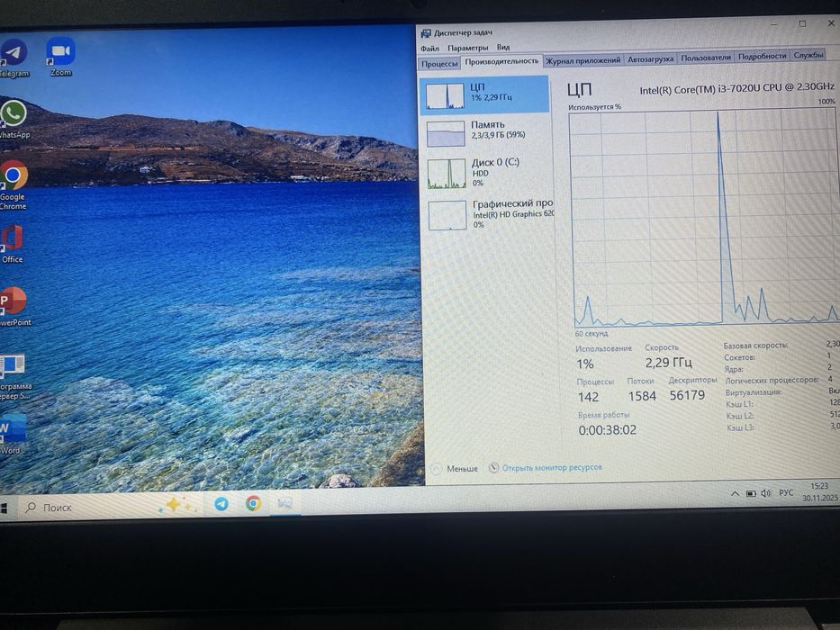Click the РУС language indicator
Image resolution: width=840 pixels, height=630 pixels.
pos(786,493)
